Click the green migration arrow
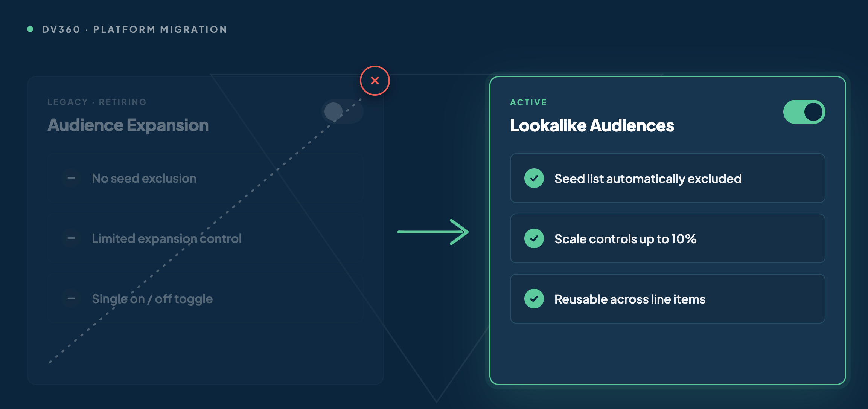Image resolution: width=868 pixels, height=409 pixels. (x=433, y=232)
